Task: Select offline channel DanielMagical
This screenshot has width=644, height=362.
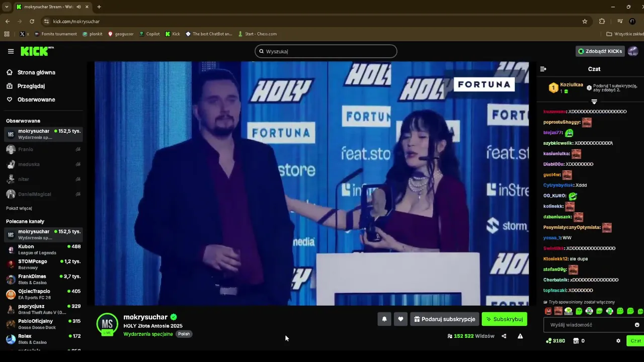Action: pos(43,194)
